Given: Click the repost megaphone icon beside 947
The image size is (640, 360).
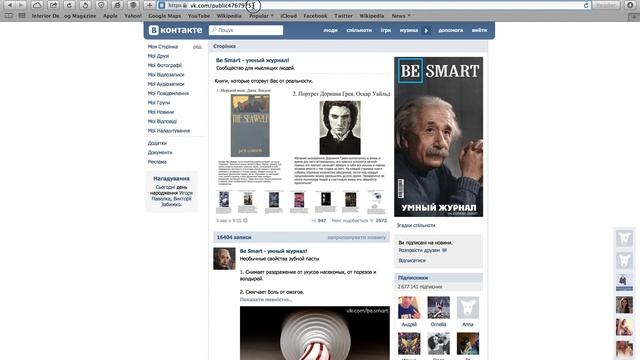Looking at the screenshot, I should click(x=314, y=220).
